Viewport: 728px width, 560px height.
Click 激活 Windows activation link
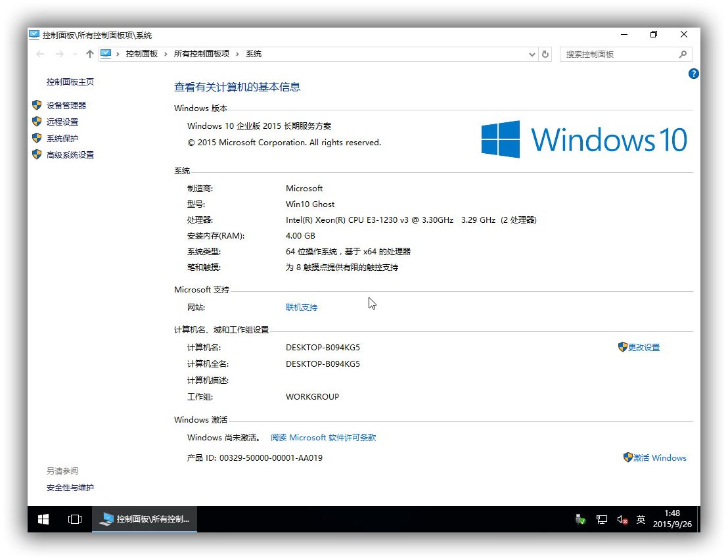coord(660,458)
